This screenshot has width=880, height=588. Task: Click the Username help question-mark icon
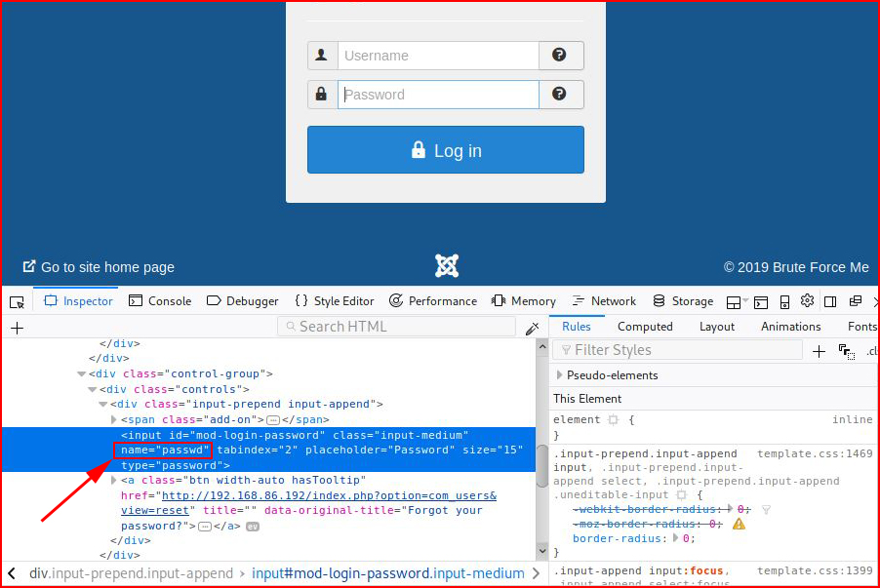[x=559, y=55]
